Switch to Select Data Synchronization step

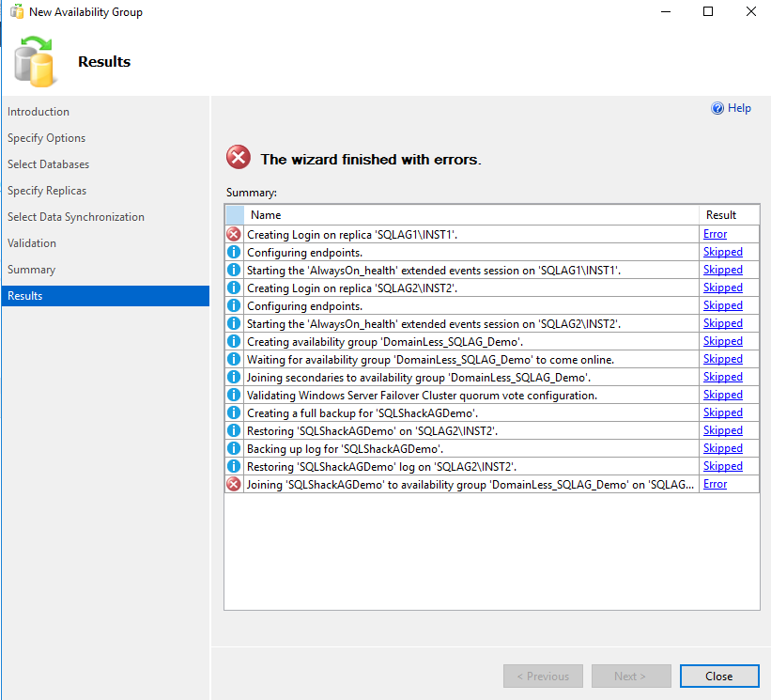pos(76,217)
